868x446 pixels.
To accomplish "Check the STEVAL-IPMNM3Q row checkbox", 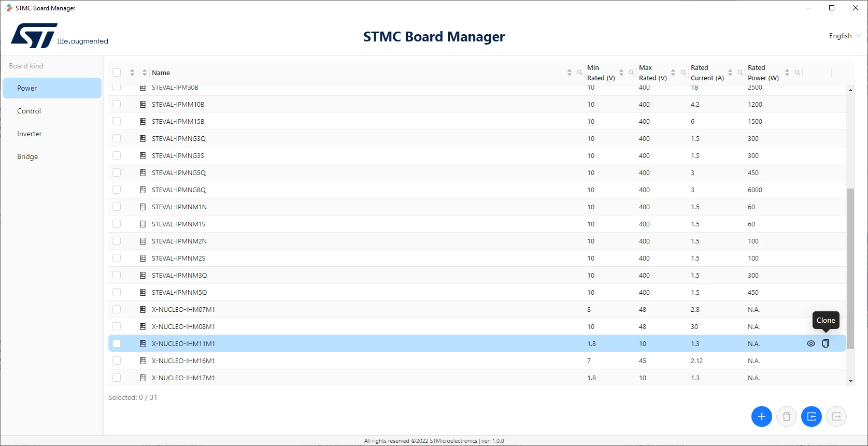I will 117,275.
